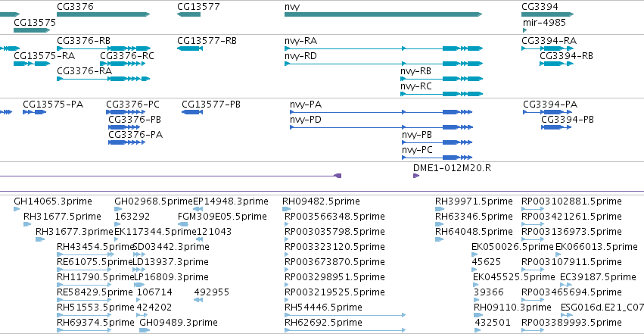Click EST FGM309E05.5prime label

tap(222, 217)
